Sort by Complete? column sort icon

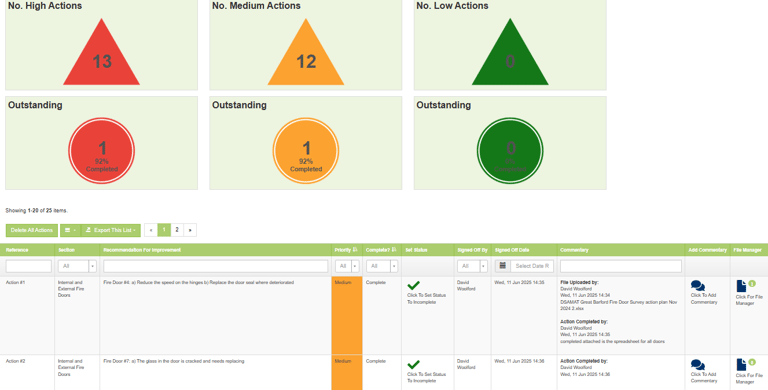pyautogui.click(x=394, y=250)
